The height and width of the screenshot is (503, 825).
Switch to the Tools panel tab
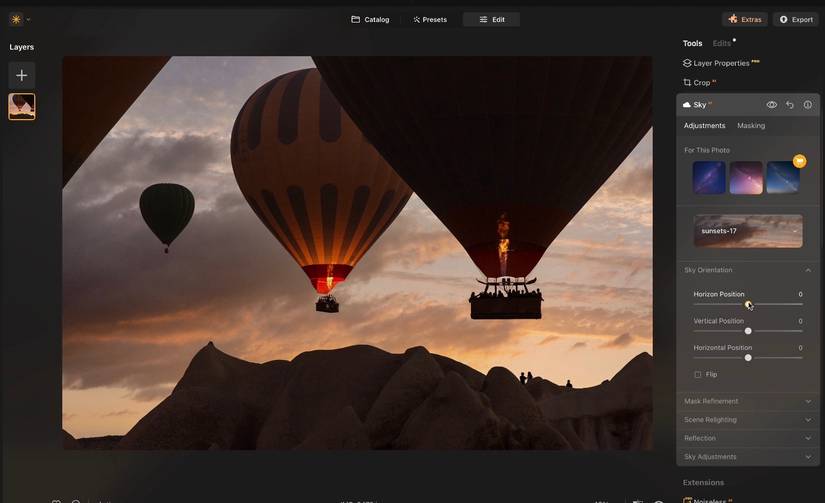(692, 43)
